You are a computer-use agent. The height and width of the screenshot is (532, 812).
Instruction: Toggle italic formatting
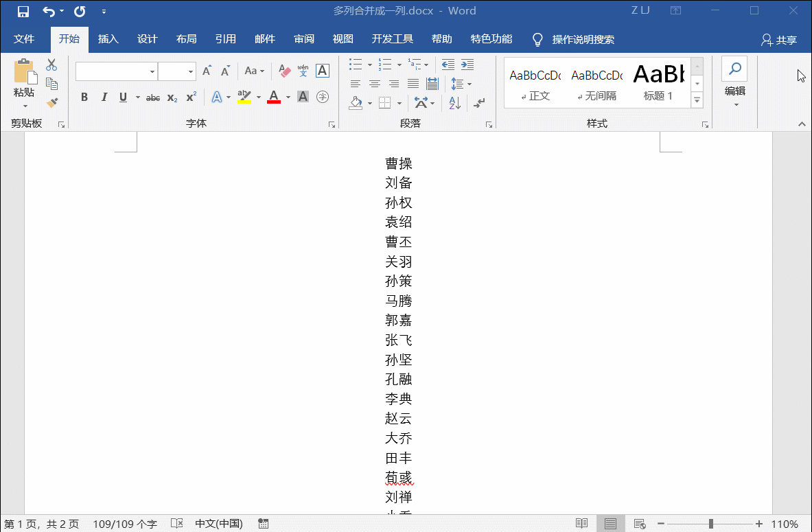pyautogui.click(x=104, y=97)
